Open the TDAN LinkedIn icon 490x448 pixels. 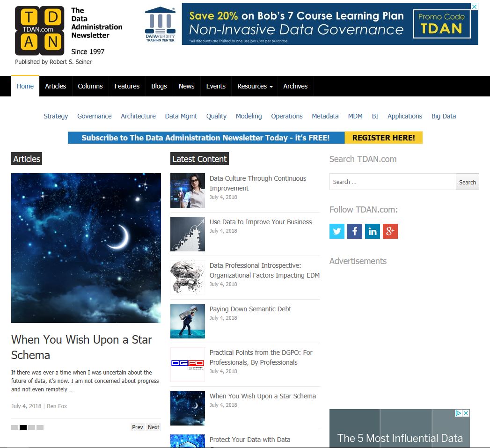pyautogui.click(x=373, y=231)
